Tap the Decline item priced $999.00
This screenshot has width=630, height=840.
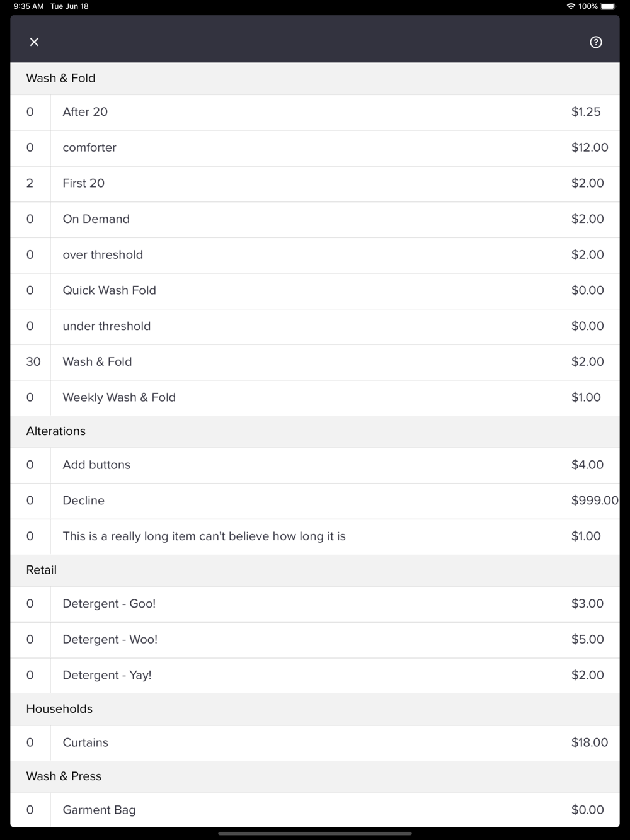click(x=315, y=501)
